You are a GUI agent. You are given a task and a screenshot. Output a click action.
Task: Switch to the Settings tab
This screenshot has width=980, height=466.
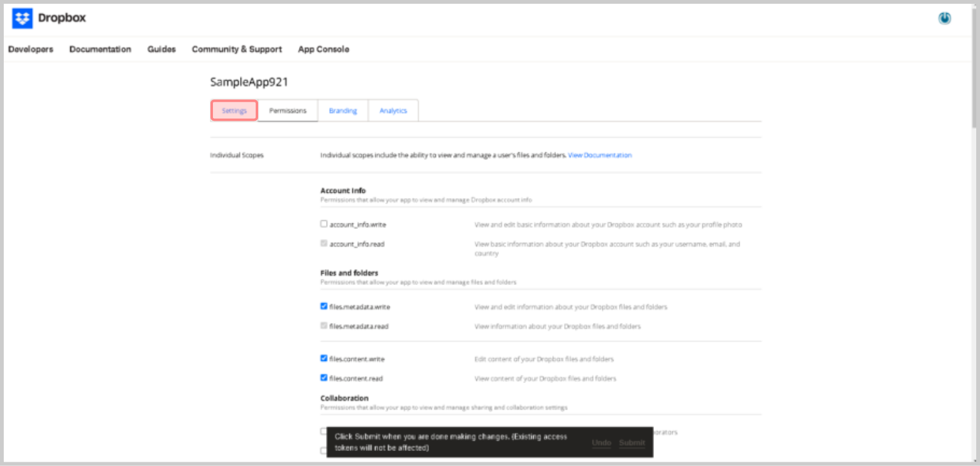point(234,111)
